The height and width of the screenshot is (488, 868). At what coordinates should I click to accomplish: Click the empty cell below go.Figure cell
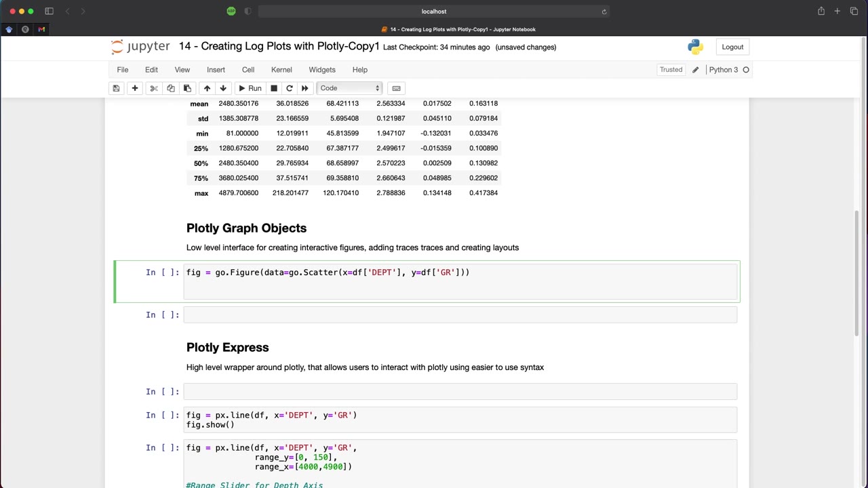point(460,314)
